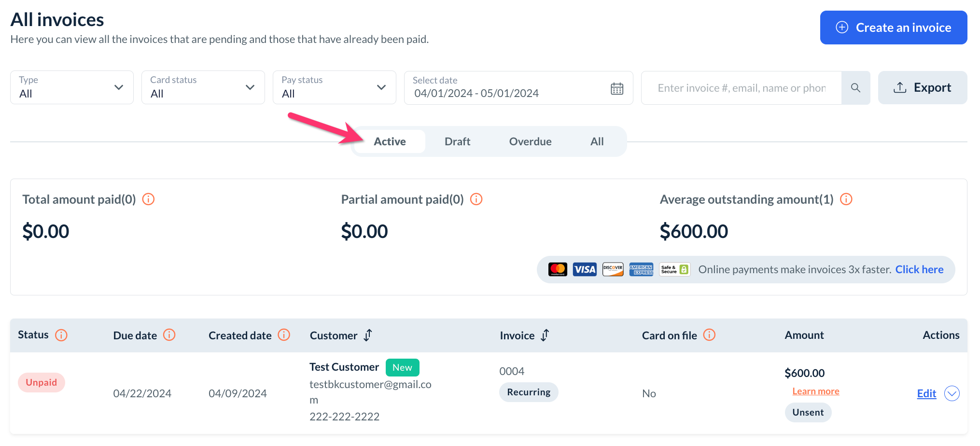Click info icon next to Total amount paid
980x446 pixels.
pos(148,199)
